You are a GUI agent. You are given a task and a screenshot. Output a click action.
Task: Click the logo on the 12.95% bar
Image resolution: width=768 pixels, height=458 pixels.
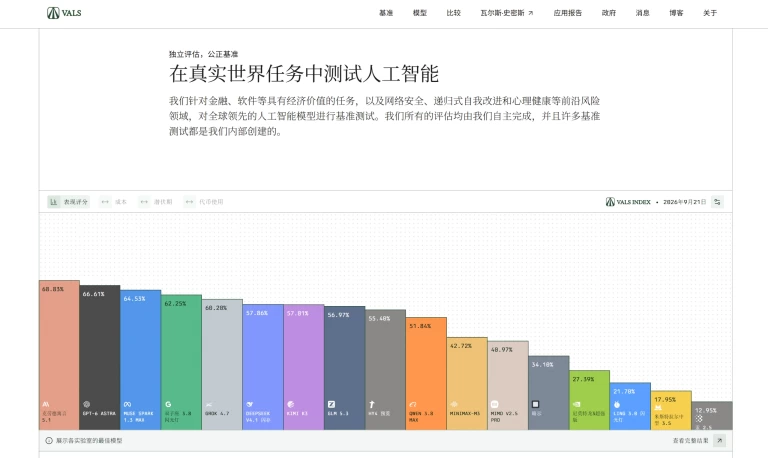pyautogui.click(x=699, y=419)
